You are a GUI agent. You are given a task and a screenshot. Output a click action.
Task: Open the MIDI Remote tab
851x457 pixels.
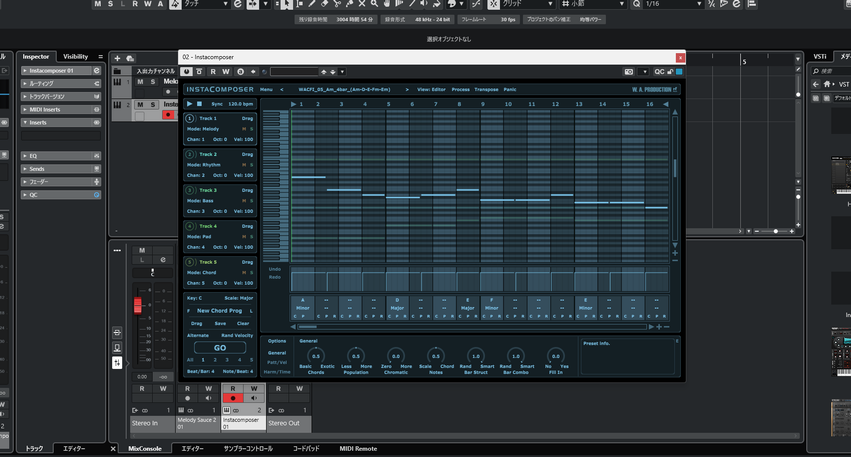pyautogui.click(x=358, y=449)
